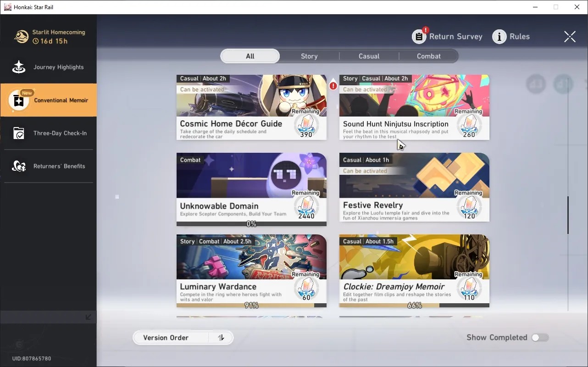Viewport: 588px width, 367px height.
Task: Close the event panel with X icon
Action: tap(570, 37)
